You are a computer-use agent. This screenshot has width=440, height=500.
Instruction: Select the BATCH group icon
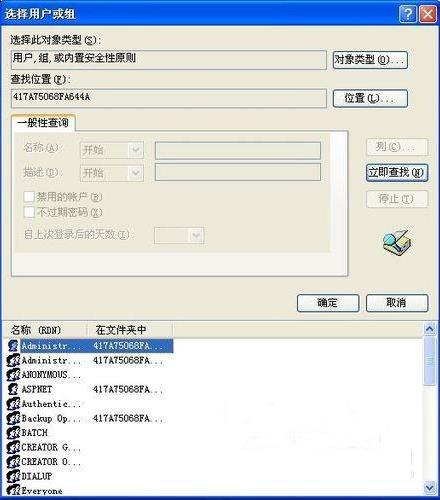click(x=13, y=433)
